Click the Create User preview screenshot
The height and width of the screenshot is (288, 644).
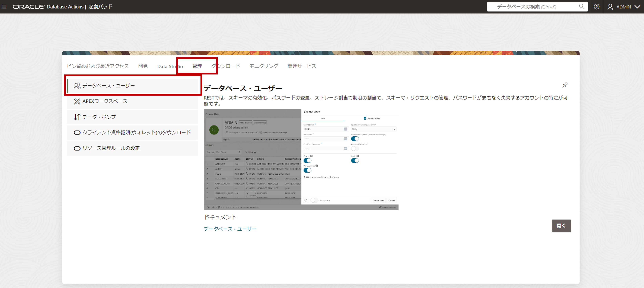click(301, 159)
